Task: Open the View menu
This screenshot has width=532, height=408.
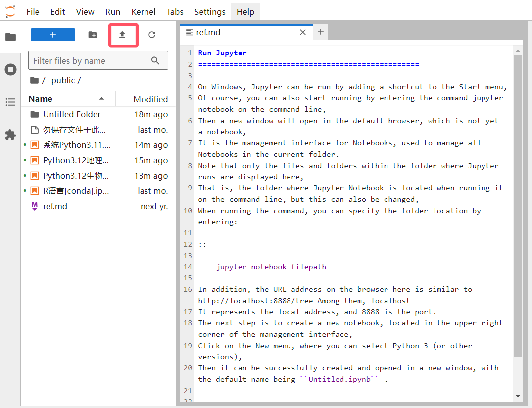Action: pos(85,12)
